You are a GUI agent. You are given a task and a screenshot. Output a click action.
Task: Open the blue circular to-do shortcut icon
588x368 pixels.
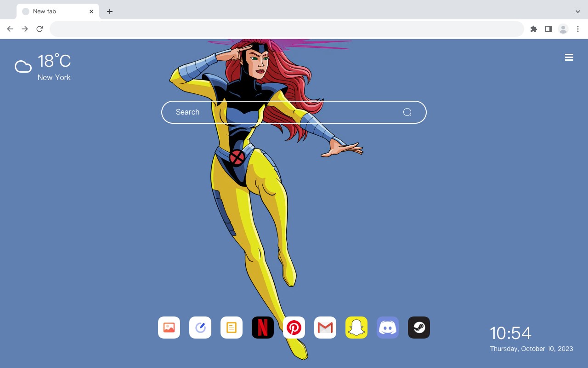click(200, 328)
